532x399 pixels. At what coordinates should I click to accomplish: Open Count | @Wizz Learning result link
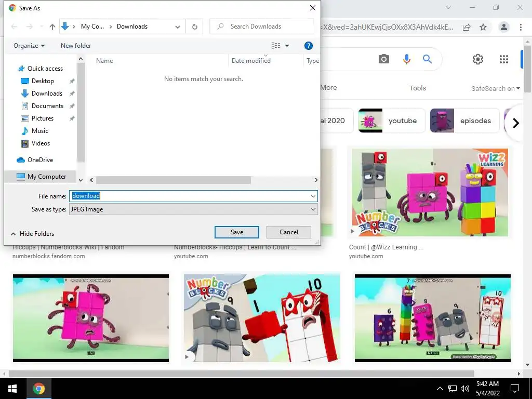[x=386, y=247]
